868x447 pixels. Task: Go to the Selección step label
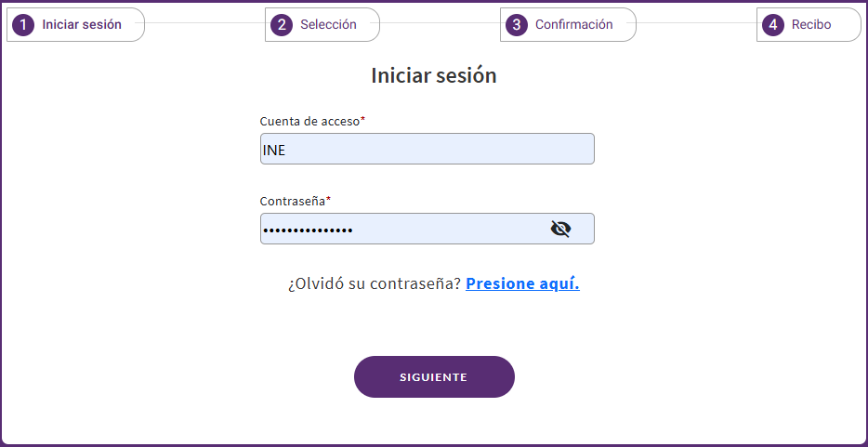[328, 25]
